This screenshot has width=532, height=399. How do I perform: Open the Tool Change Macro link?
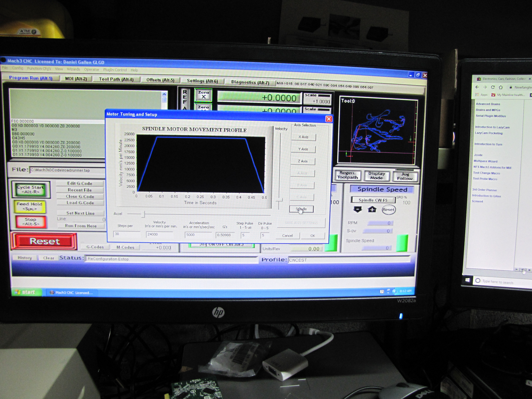[486, 173]
